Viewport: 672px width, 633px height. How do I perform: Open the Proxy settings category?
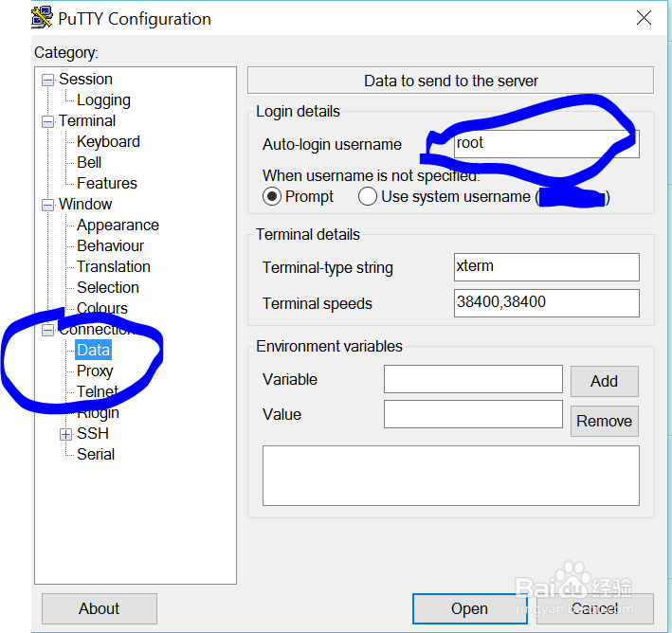click(95, 371)
